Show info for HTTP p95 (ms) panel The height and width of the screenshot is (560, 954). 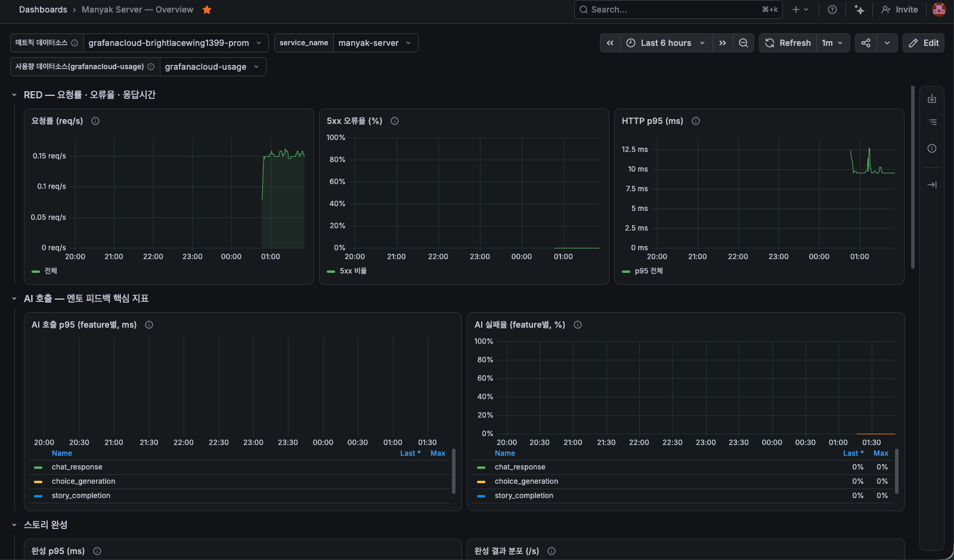click(696, 121)
